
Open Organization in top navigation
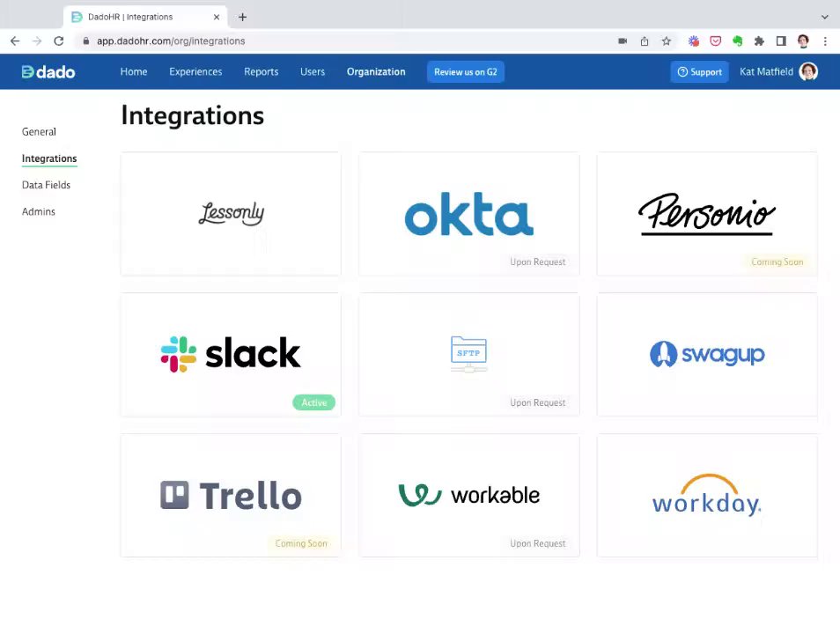pyautogui.click(x=376, y=72)
